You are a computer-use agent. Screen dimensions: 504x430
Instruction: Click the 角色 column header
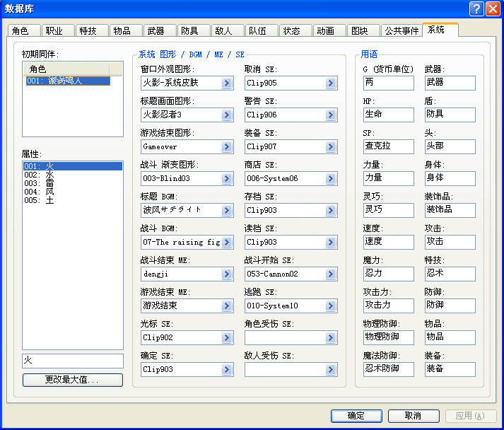66,69
